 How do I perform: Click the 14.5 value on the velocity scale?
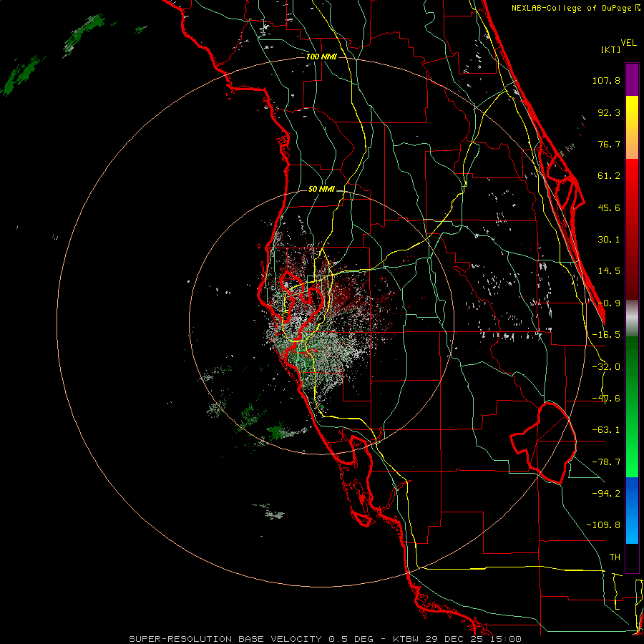(609, 271)
